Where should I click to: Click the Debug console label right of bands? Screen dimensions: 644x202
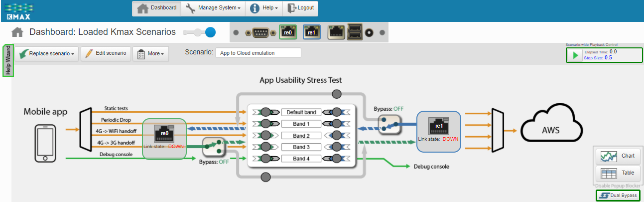pyautogui.click(x=431, y=167)
